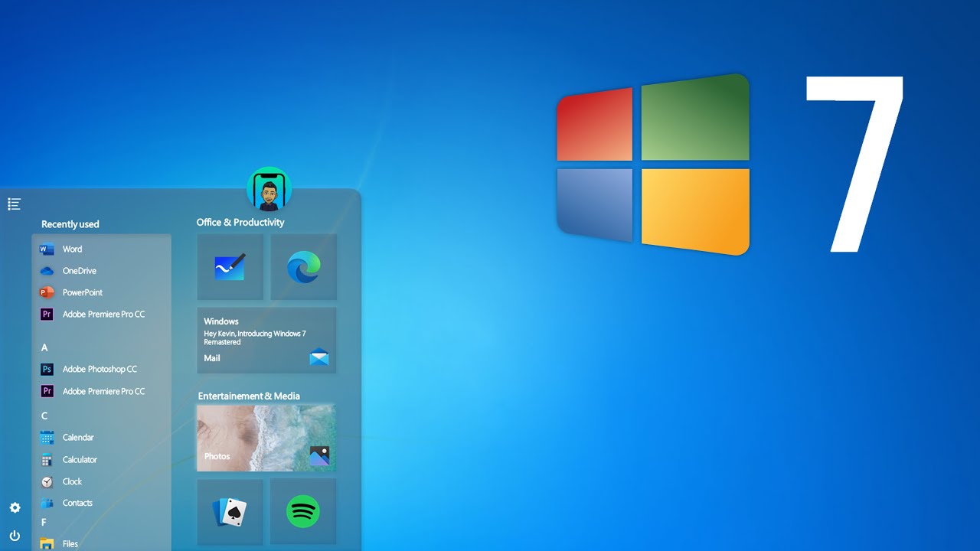The width and height of the screenshot is (980, 551).
Task: Open Adobe Premiere Pro CC under Recently used
Action: tap(101, 314)
